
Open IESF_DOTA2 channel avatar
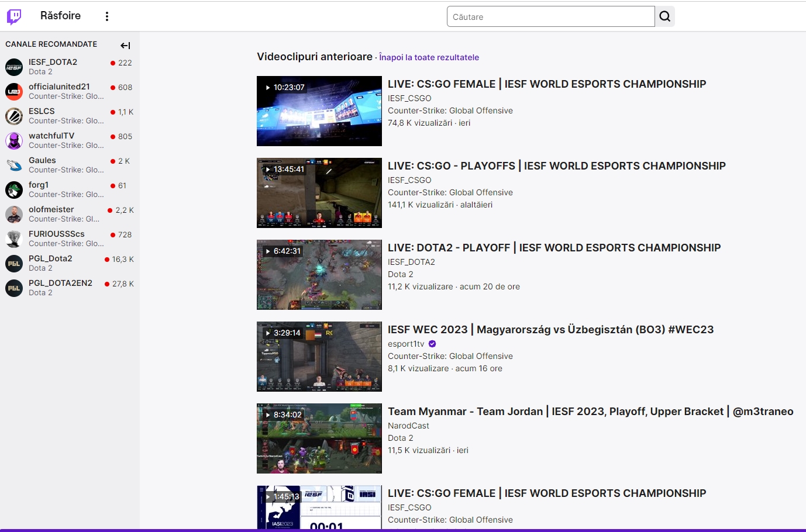coord(14,67)
